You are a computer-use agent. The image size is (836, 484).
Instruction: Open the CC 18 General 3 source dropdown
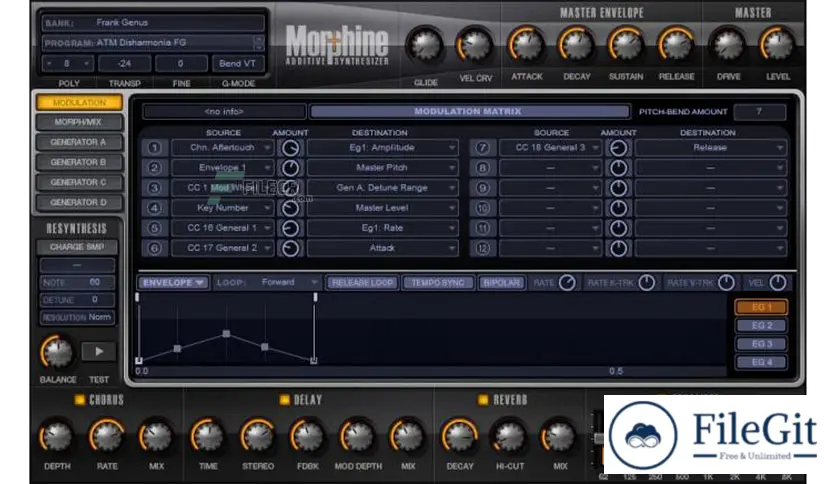click(x=551, y=148)
